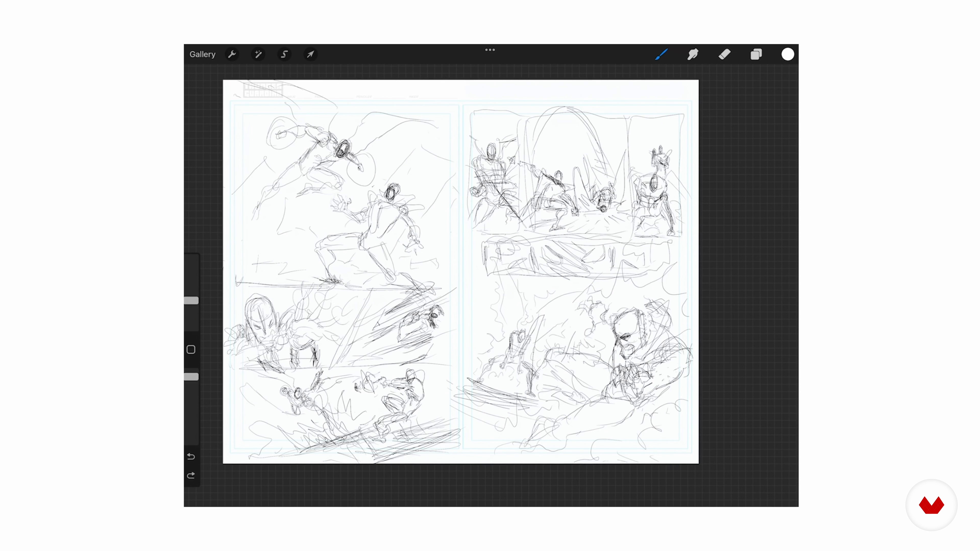Click the three-dot menu at top center
The height and width of the screenshot is (551, 980).
pos(490,50)
